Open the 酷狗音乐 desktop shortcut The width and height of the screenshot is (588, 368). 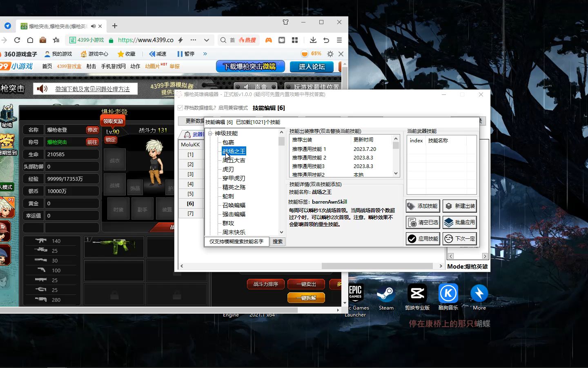point(448,296)
